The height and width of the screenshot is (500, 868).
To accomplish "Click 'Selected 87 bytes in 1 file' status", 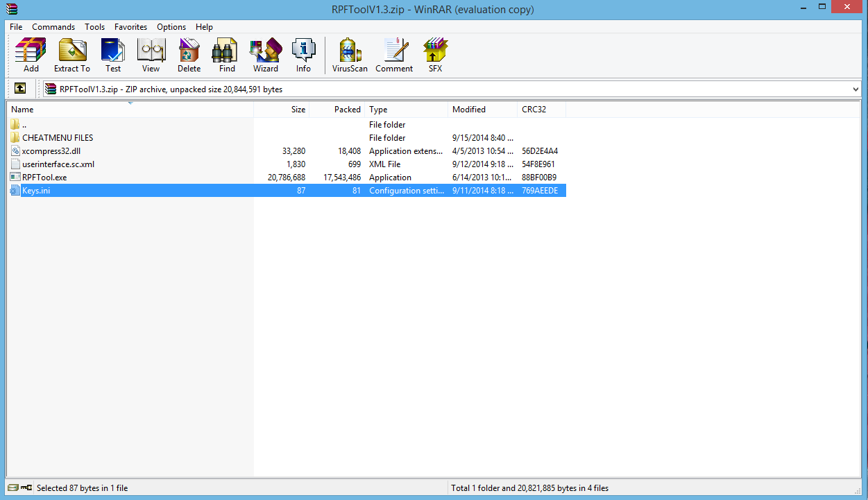I will 83,488.
